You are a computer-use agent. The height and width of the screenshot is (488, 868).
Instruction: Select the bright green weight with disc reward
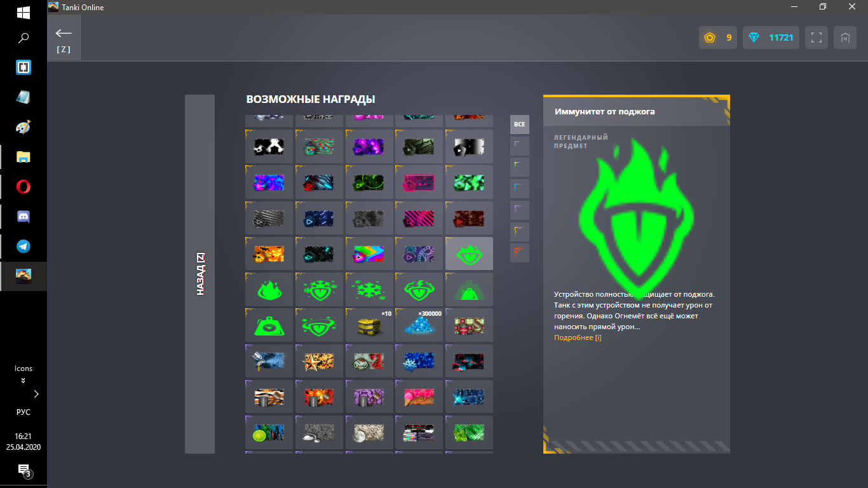269,325
